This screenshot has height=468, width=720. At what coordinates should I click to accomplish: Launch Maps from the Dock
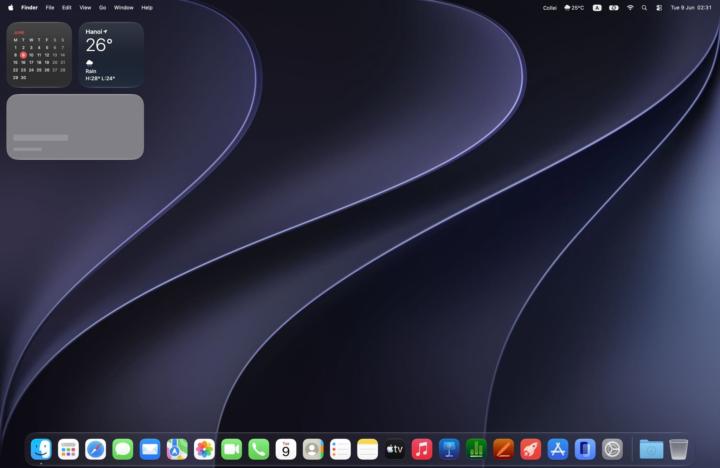(x=177, y=449)
